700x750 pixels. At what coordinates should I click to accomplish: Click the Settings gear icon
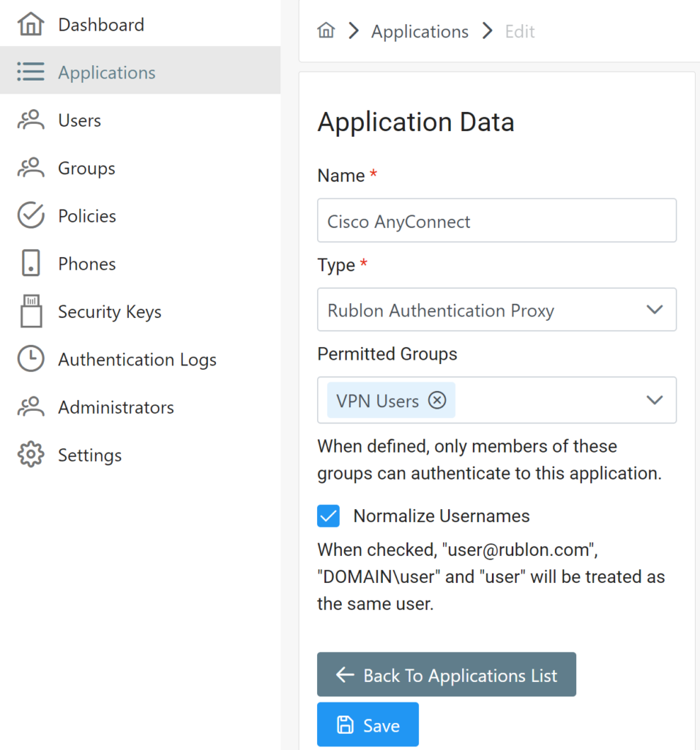[x=31, y=455]
